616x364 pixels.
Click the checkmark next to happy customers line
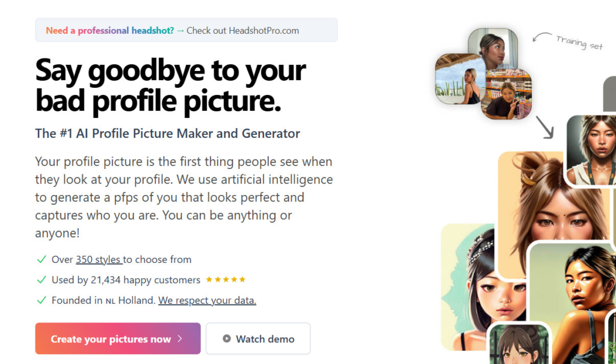[40, 280]
